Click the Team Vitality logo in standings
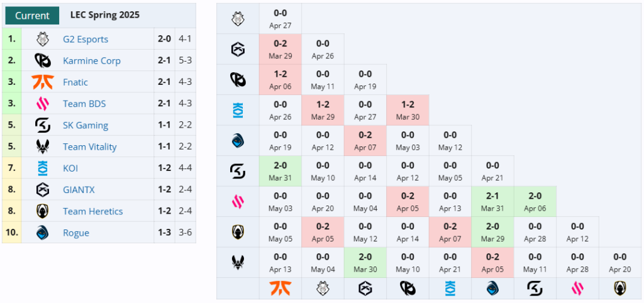Screen dimensions: 644x303 [x=43, y=146]
